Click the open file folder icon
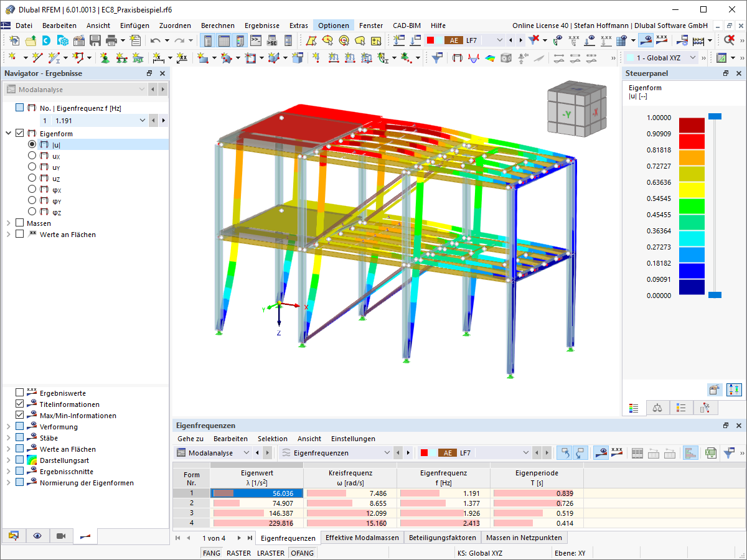747x560 pixels. [31, 40]
